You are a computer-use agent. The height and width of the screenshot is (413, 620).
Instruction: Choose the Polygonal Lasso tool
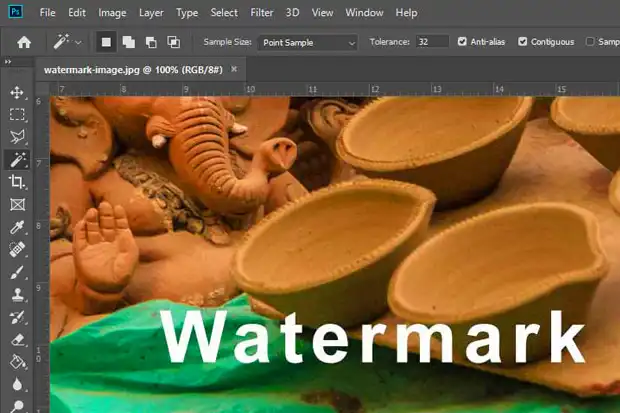pos(17,137)
